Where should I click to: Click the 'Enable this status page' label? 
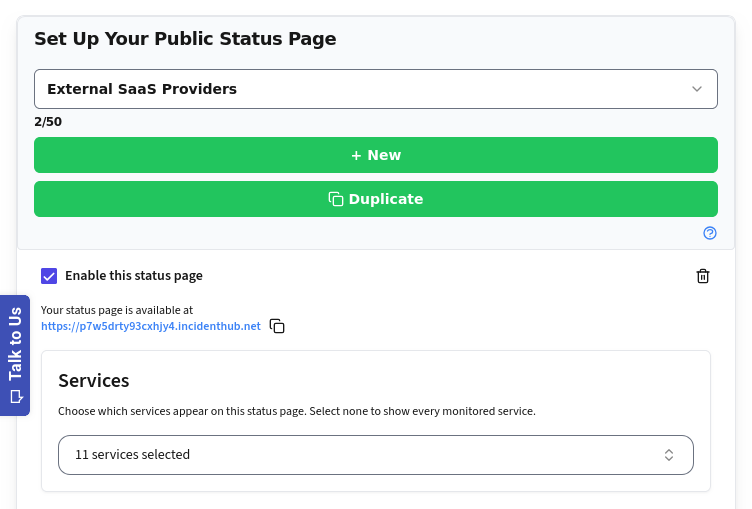(x=134, y=276)
